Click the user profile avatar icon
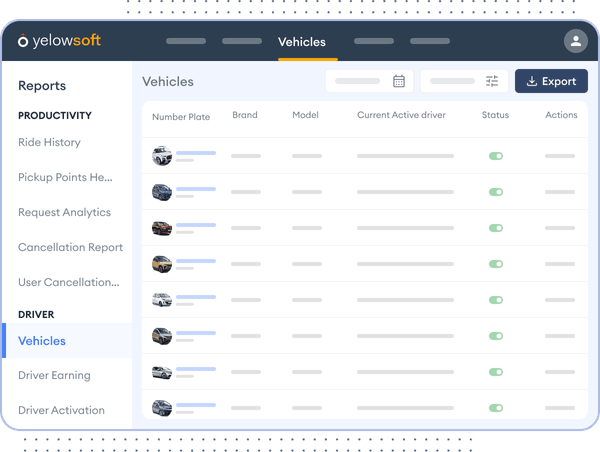The height and width of the screenshot is (452, 600). [x=574, y=41]
